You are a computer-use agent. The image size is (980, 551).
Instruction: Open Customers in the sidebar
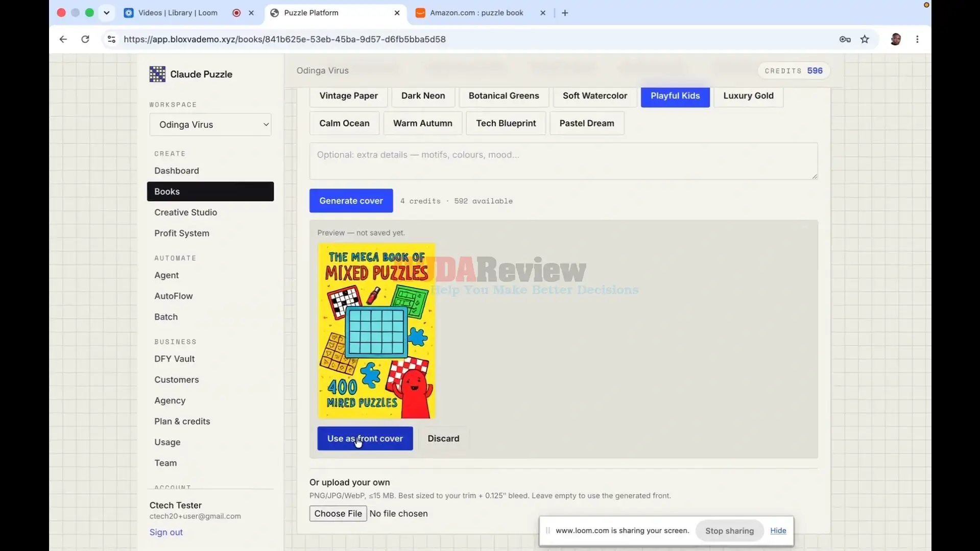[x=210, y=380]
